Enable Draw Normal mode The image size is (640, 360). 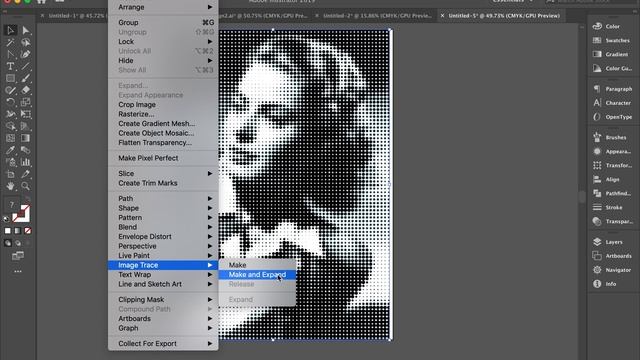pyautogui.click(x=8, y=243)
